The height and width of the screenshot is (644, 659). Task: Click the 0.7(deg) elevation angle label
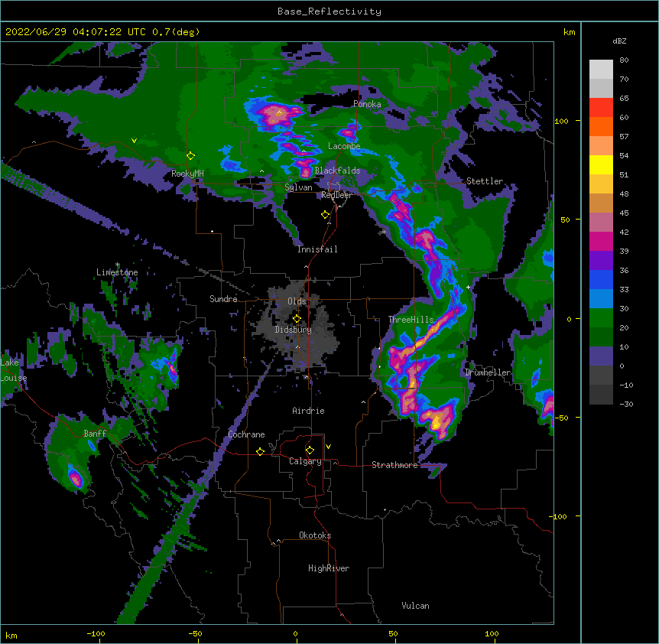[x=176, y=32]
